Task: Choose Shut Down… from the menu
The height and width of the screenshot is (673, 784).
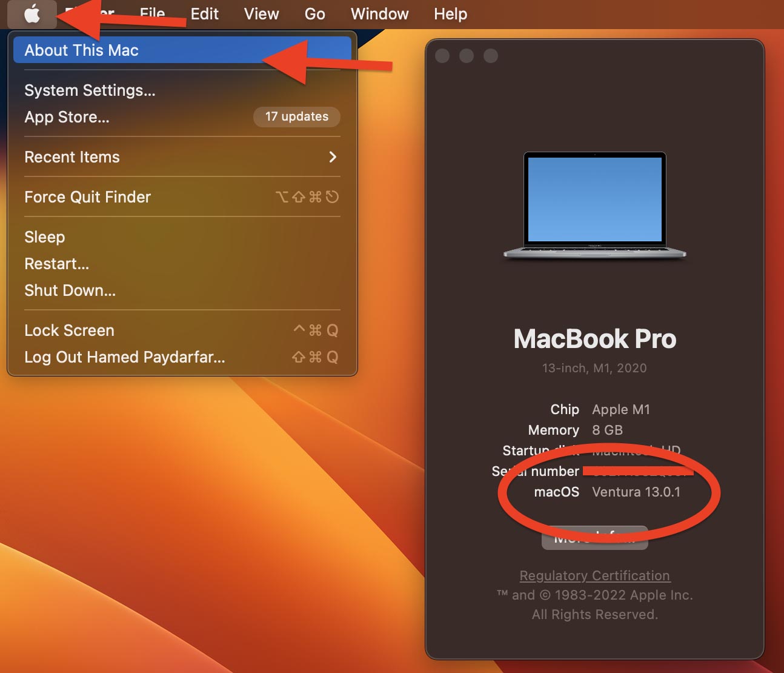Action: (182, 290)
